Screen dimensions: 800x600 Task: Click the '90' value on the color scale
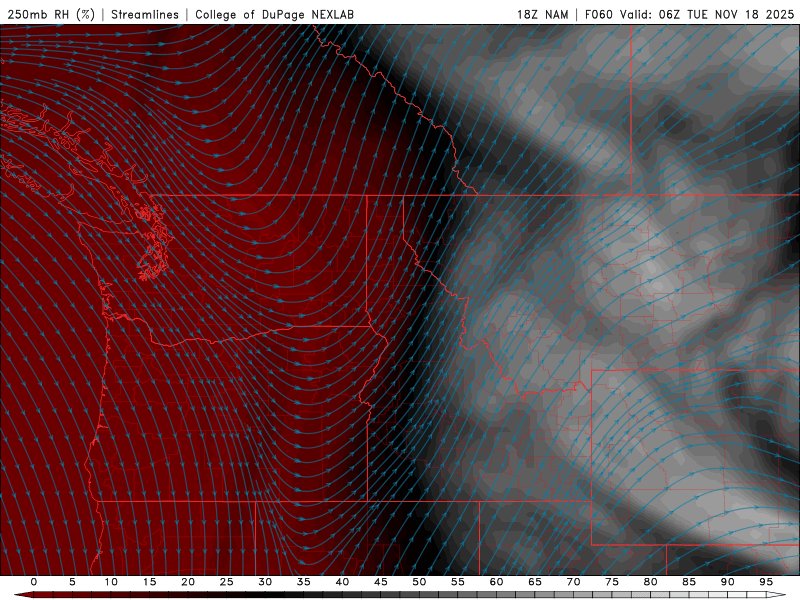[728, 582]
